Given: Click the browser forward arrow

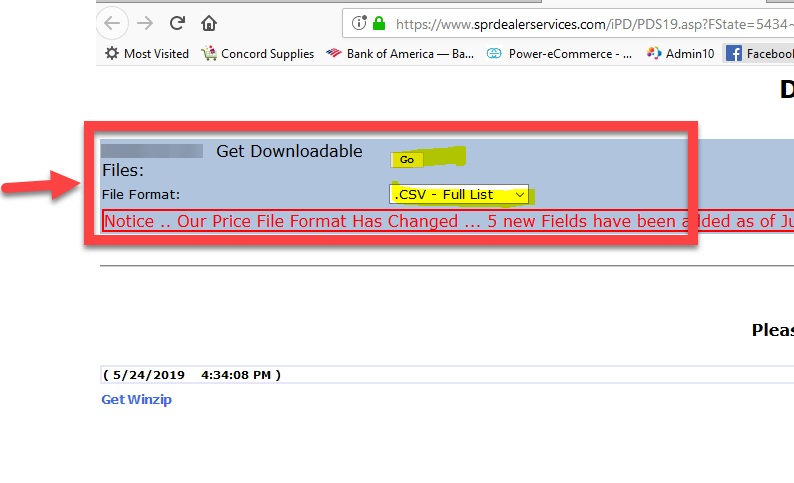Looking at the screenshot, I should 146,22.
